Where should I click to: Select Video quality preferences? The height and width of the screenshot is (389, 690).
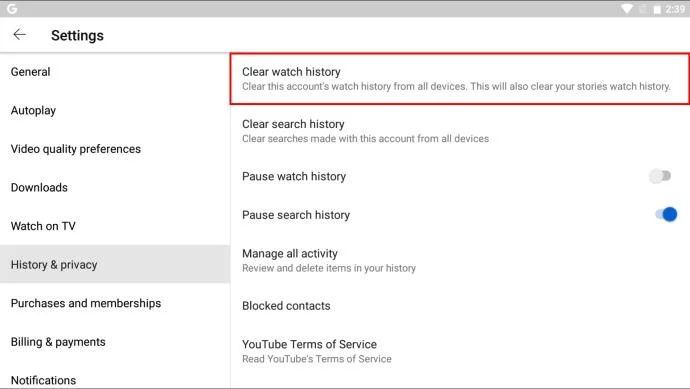(x=115, y=149)
